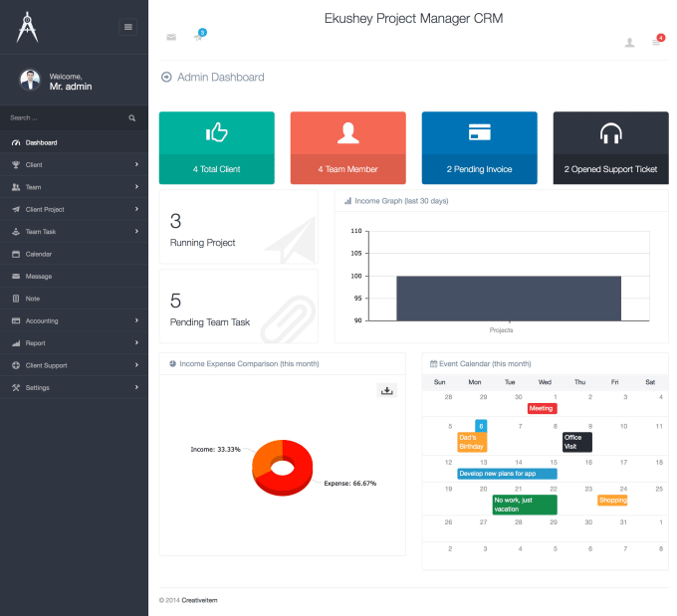Open the 4 Team Member tile
677x616 pixels.
pyautogui.click(x=348, y=148)
